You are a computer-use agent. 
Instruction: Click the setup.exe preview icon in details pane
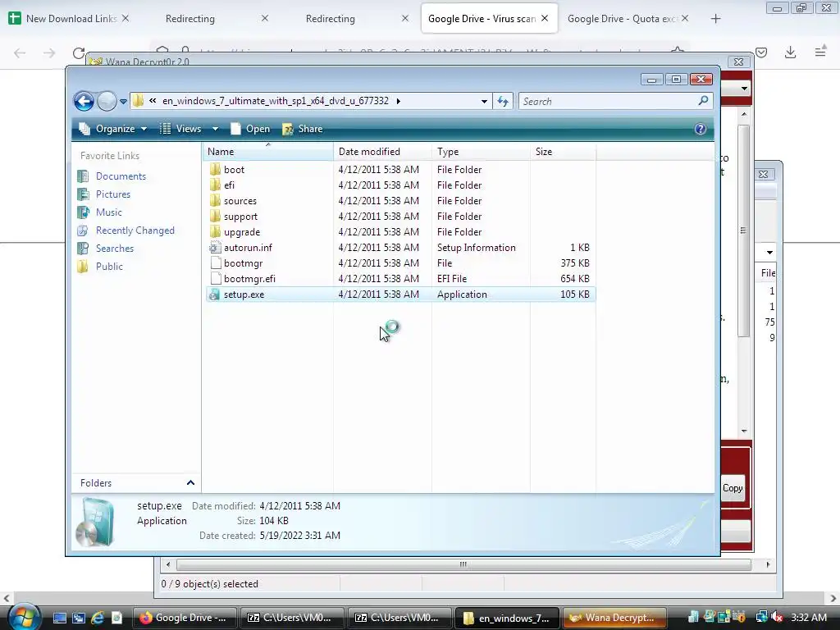(x=96, y=523)
